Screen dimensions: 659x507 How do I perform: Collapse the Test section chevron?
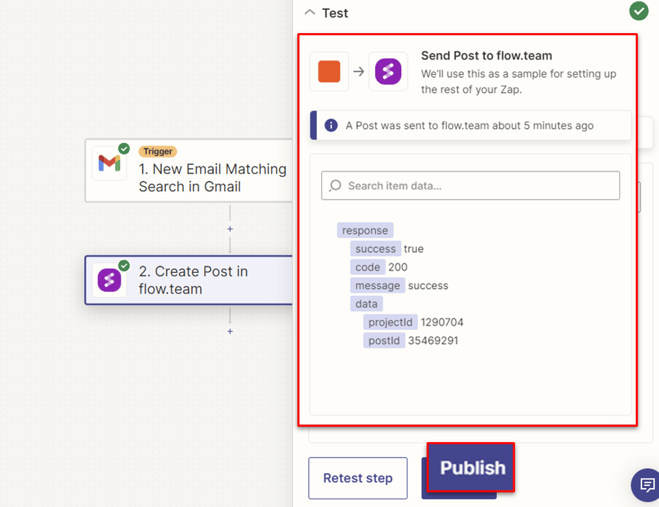pos(309,12)
